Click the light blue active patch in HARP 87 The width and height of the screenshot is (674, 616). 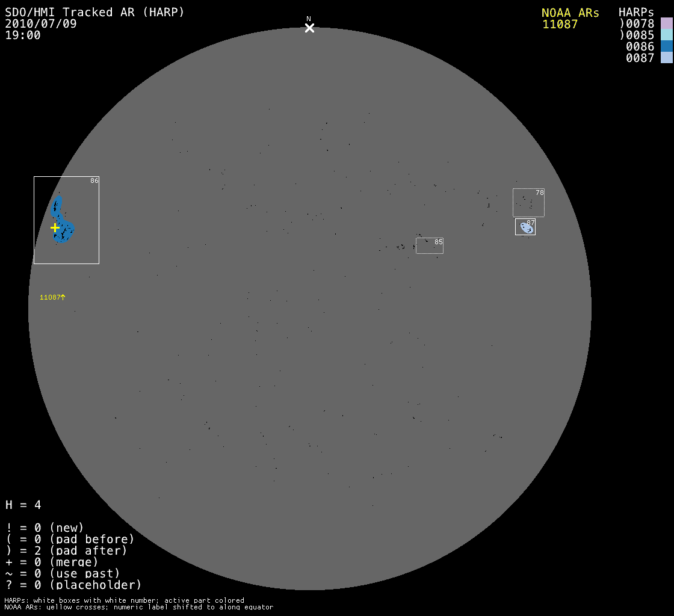tap(526, 228)
